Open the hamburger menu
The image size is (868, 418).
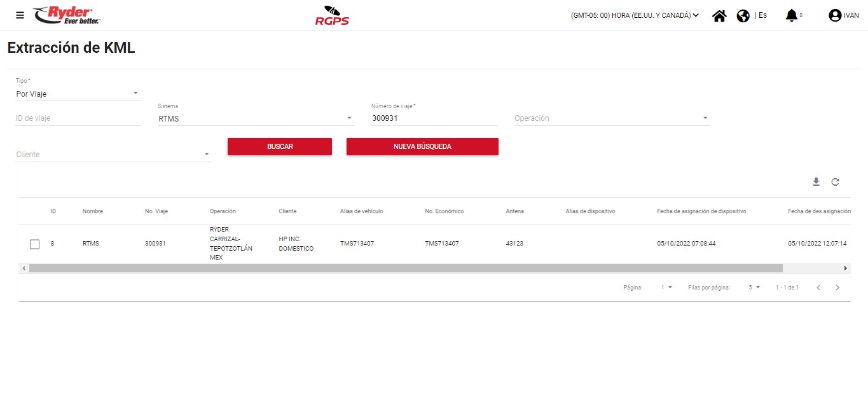20,15
